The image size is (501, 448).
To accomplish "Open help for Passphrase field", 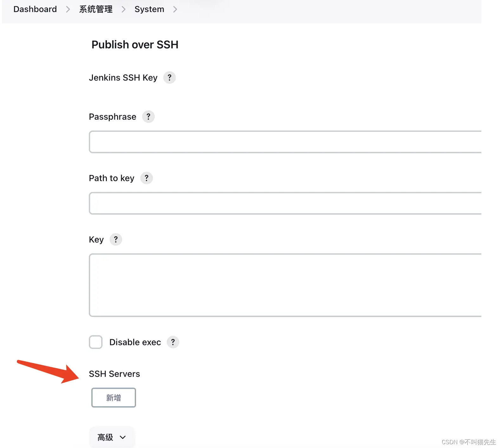I will pyautogui.click(x=148, y=117).
